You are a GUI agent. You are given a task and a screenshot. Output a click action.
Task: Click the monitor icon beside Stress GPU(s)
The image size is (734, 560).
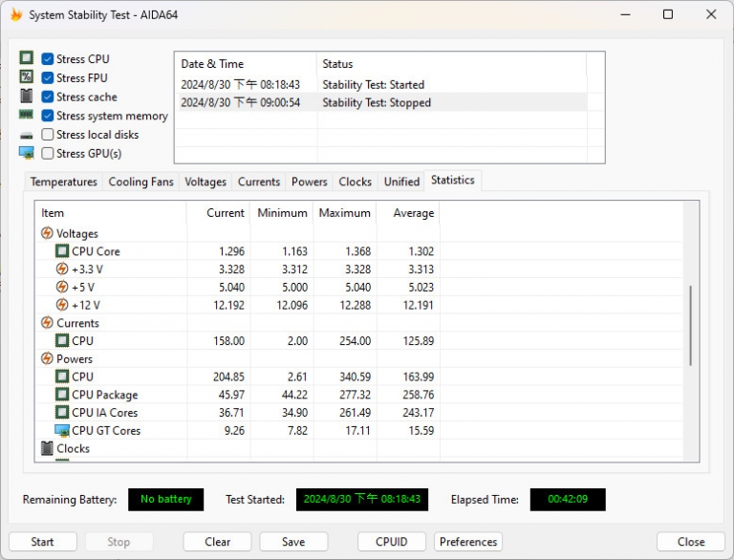(x=27, y=153)
